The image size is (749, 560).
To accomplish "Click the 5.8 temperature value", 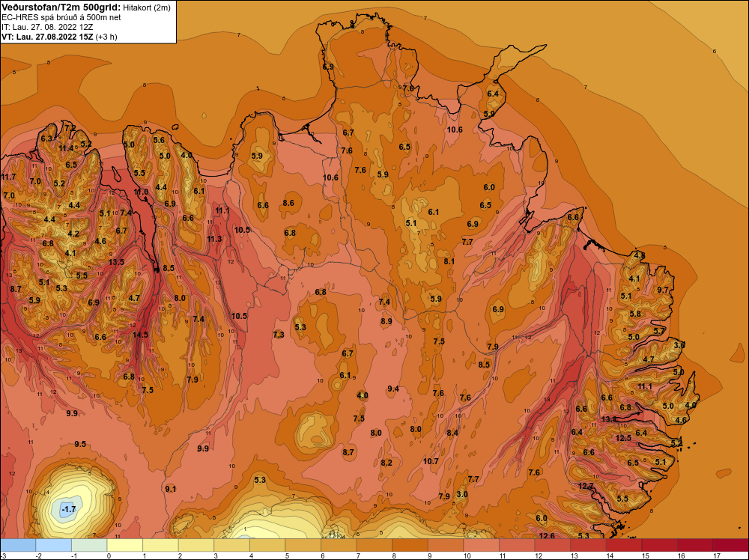I will [x=635, y=314].
